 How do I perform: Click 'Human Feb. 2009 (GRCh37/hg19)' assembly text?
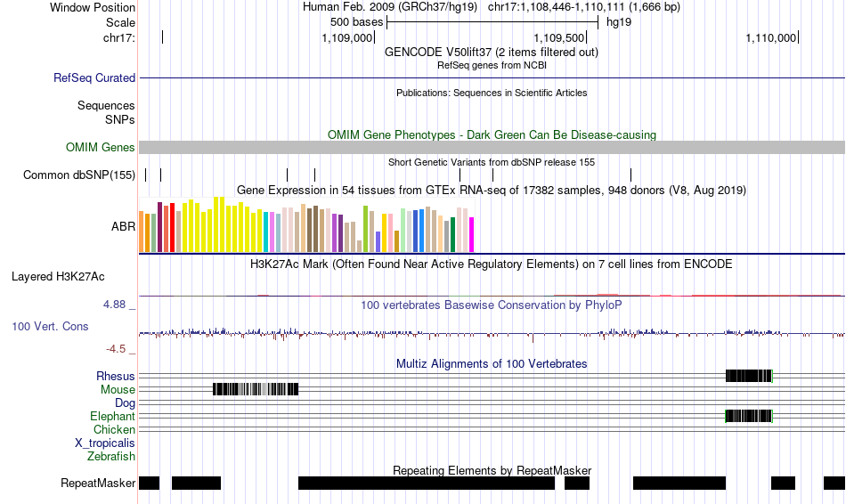390,7
